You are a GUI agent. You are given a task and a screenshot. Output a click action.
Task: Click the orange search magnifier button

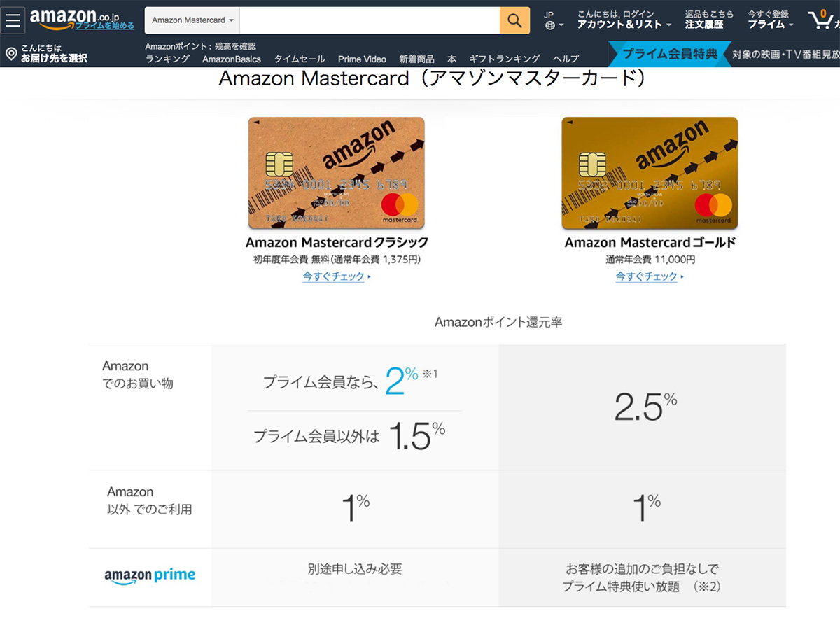[515, 20]
